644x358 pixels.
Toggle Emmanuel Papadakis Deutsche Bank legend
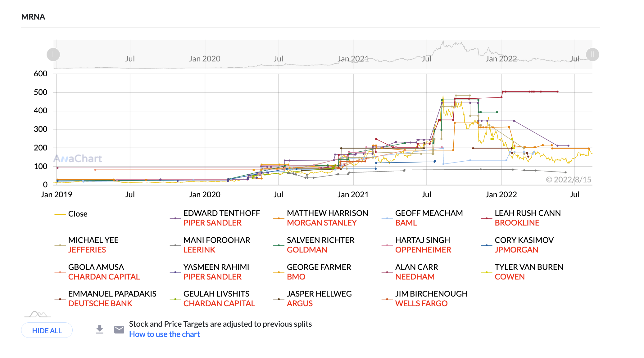[x=106, y=299]
